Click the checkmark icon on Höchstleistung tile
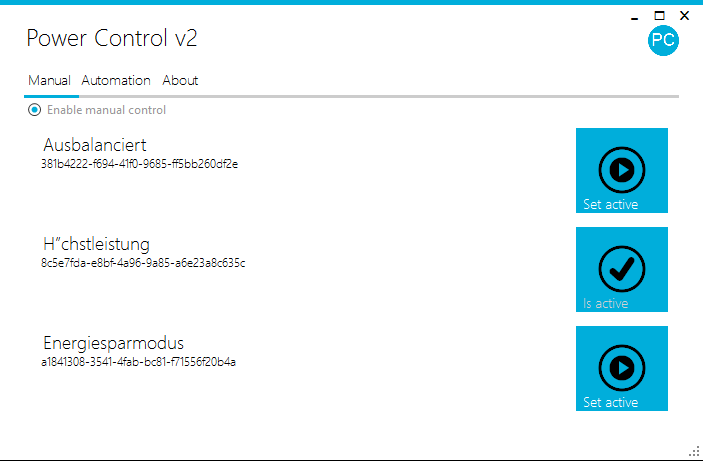 click(621, 268)
